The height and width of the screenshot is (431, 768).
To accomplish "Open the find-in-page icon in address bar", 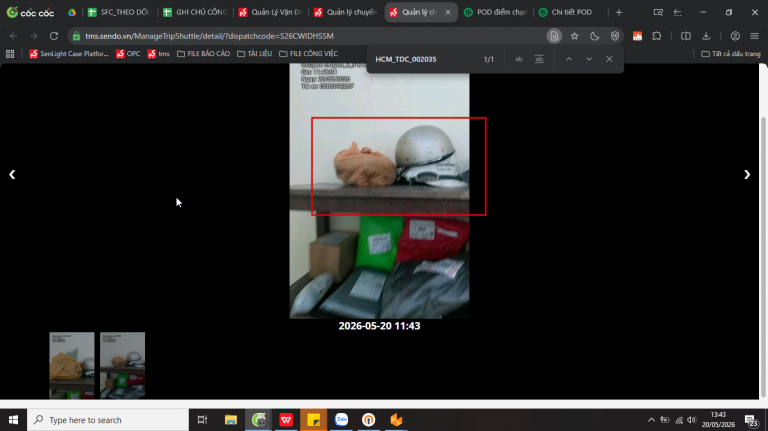I will pos(554,36).
